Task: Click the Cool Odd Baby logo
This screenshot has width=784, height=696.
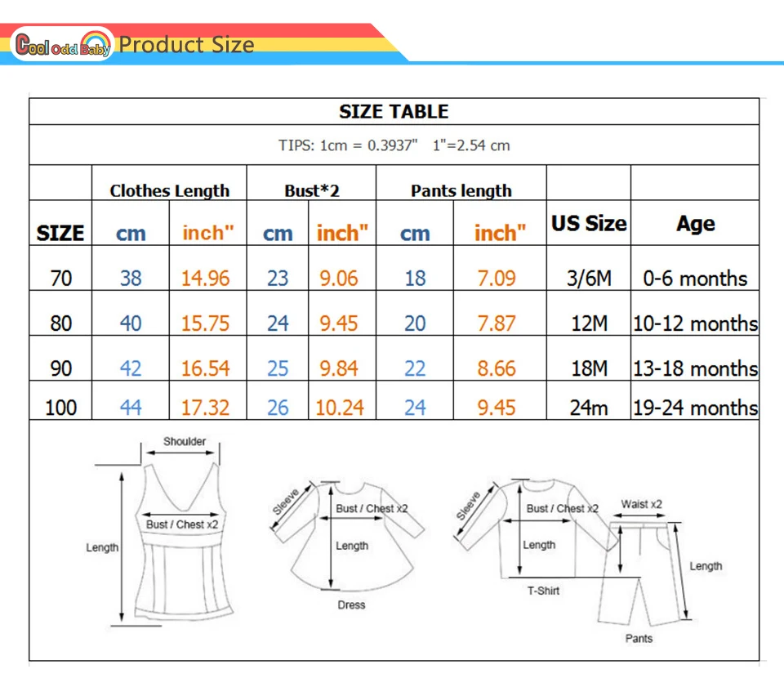Action: (62, 44)
